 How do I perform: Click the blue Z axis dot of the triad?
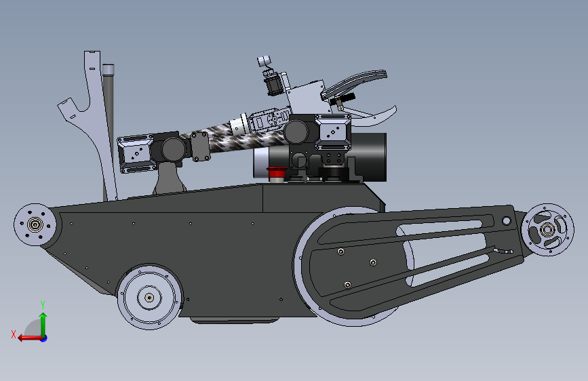point(44,338)
